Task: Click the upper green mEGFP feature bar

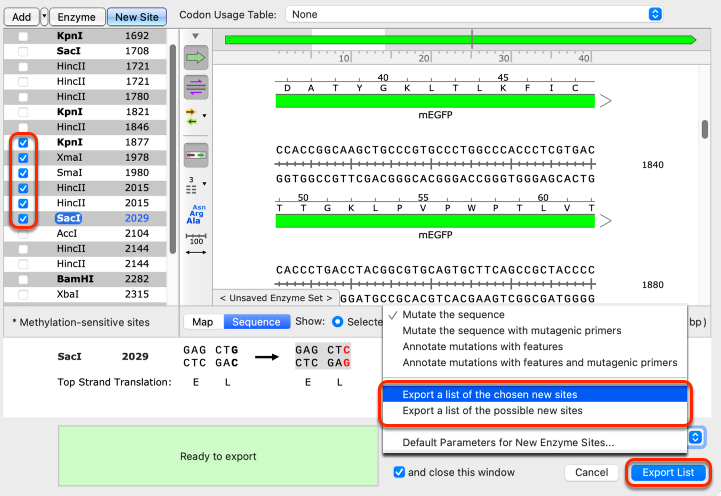Action: click(x=435, y=101)
